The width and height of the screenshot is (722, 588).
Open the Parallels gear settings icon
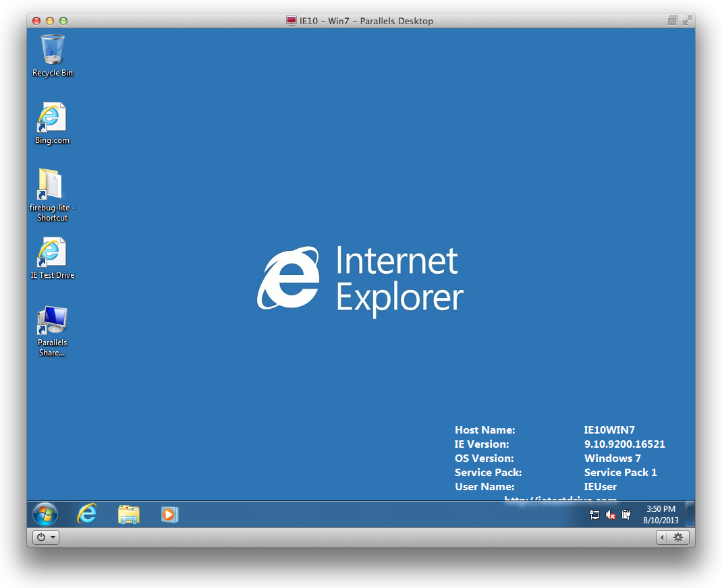(x=678, y=537)
